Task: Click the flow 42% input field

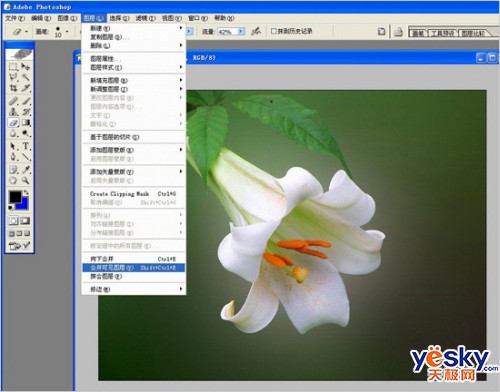Action: point(227,32)
